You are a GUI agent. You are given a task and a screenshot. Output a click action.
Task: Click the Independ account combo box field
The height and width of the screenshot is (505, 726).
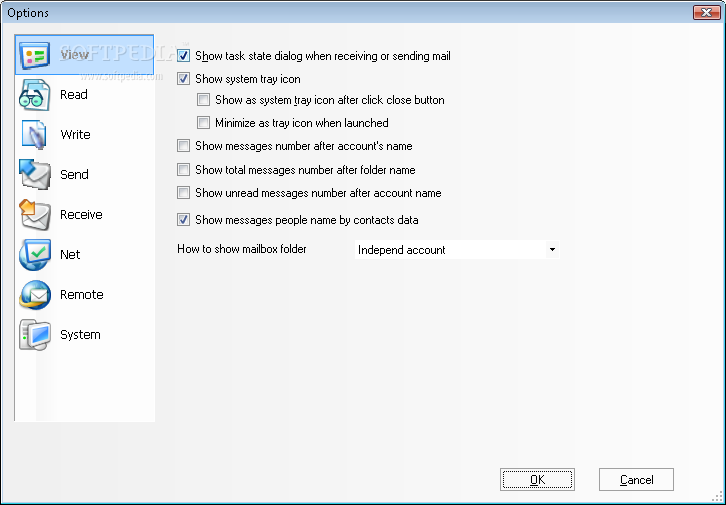[457, 250]
